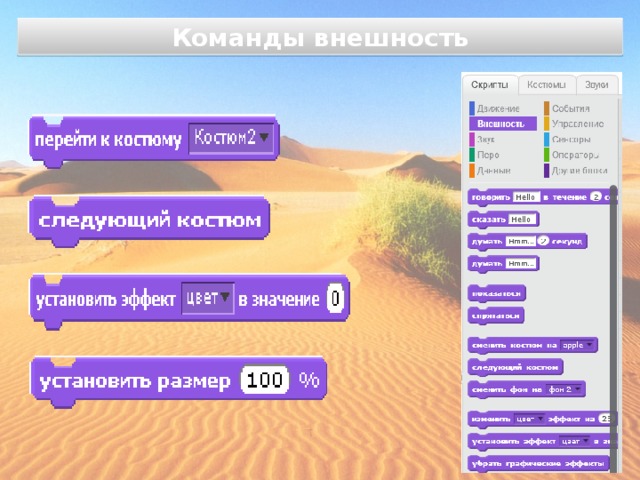Open the цвет dropdown in изменить эффект block
640x480 pixels.
tap(529, 419)
